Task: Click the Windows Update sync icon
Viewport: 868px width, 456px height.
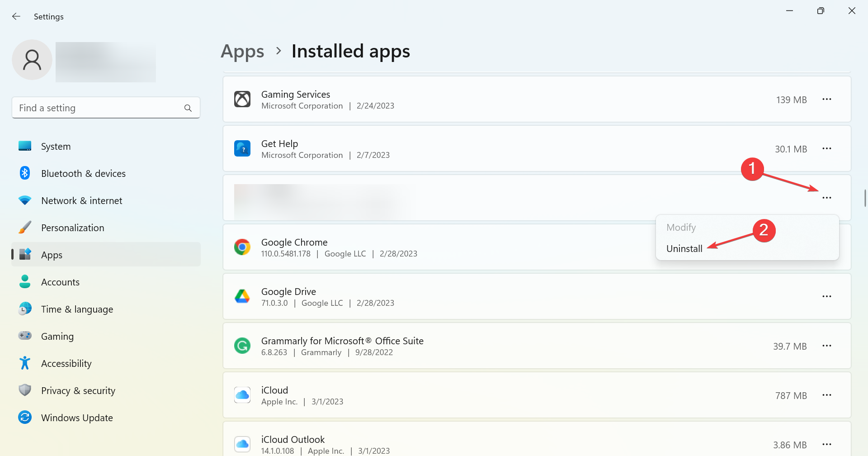Action: coord(25,417)
